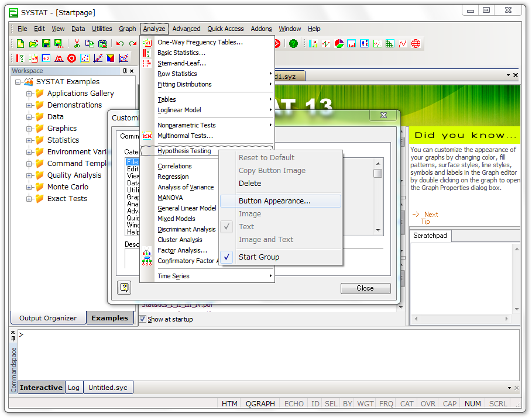
Task: Expand the Monte Carlo folder
Action: tap(29, 187)
